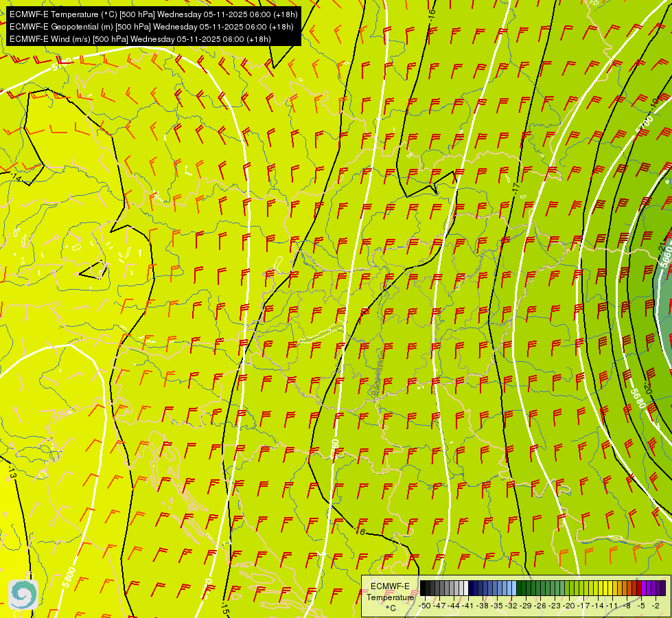Click the 5660 geopotential contour label
This screenshot has width=672, height=618.
pos(666,258)
